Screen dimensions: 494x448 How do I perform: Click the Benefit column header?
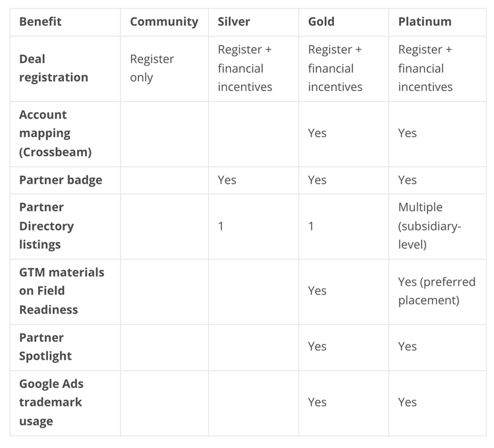(x=40, y=22)
